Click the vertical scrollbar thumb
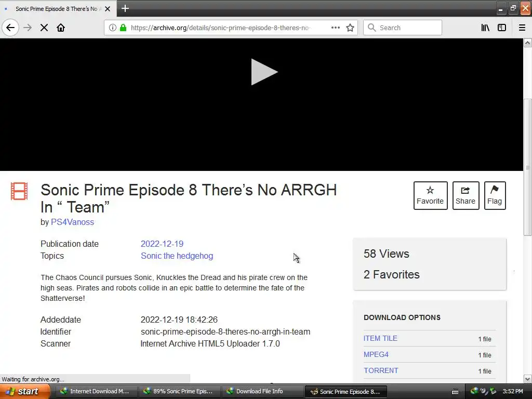Image resolution: width=532 pixels, height=399 pixels. coord(528,167)
